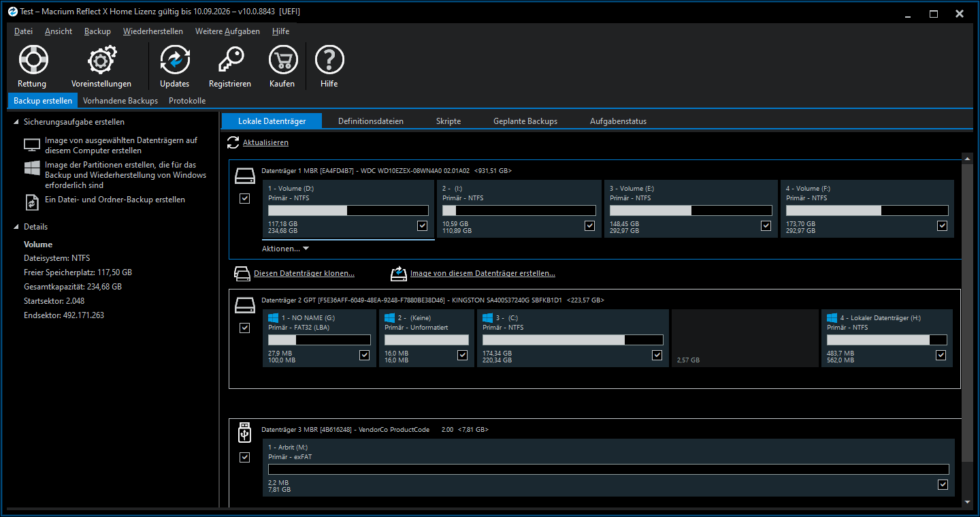Switch to the Geplante Backups tab
The height and width of the screenshot is (517, 980).
(x=525, y=121)
